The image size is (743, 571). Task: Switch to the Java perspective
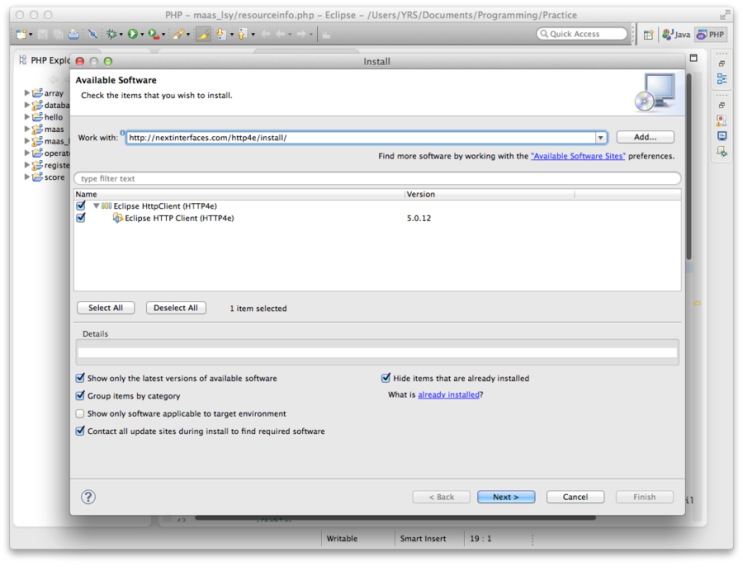click(x=676, y=35)
